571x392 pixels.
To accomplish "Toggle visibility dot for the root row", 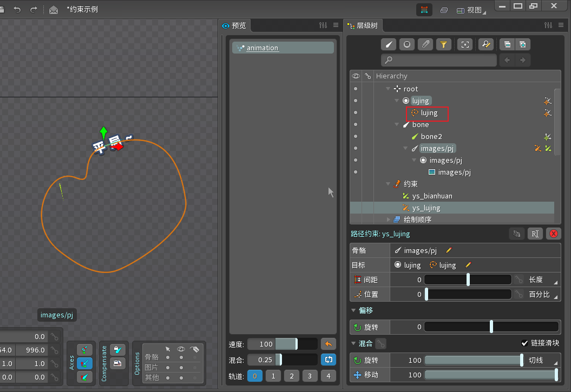I will point(356,89).
